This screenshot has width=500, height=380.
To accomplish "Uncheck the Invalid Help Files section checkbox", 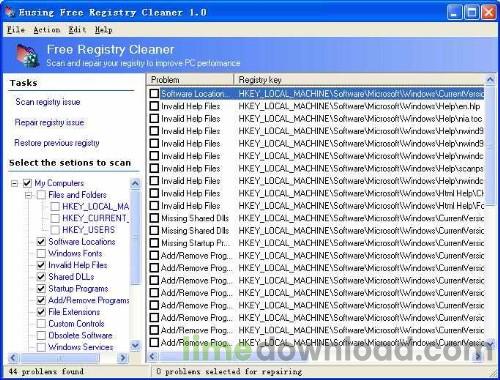I will (41, 265).
